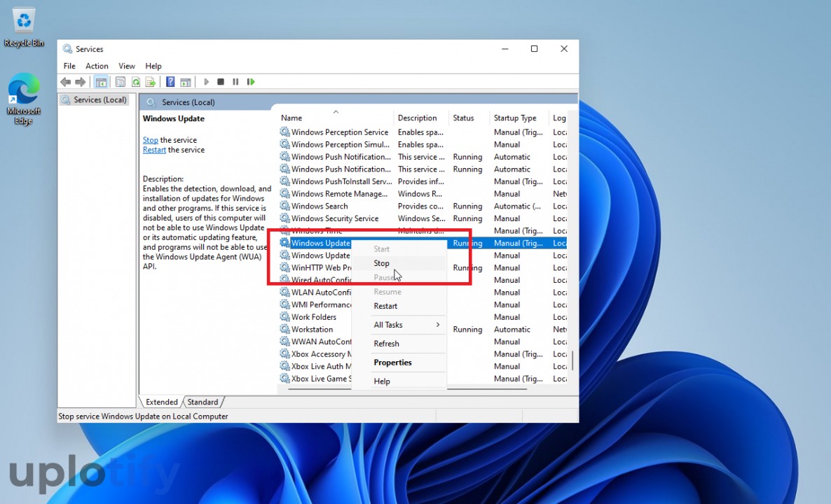Open the Action menu
The height and width of the screenshot is (504, 831).
click(x=97, y=66)
